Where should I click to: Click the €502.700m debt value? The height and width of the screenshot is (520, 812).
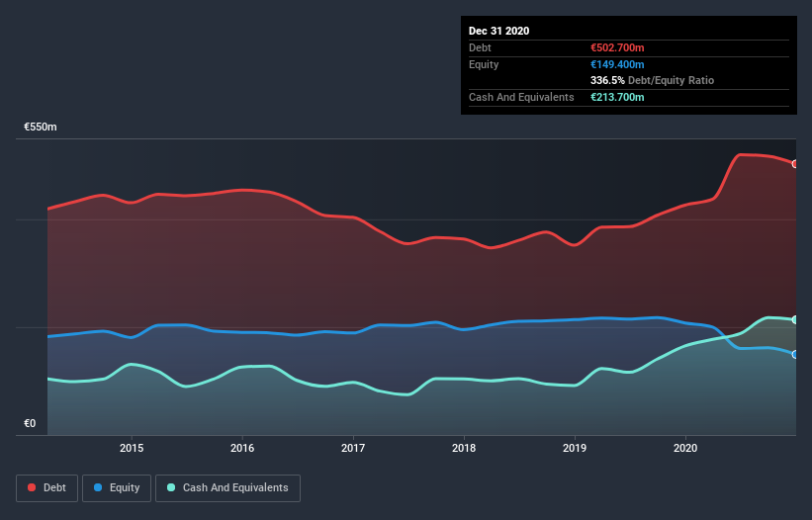pos(617,48)
